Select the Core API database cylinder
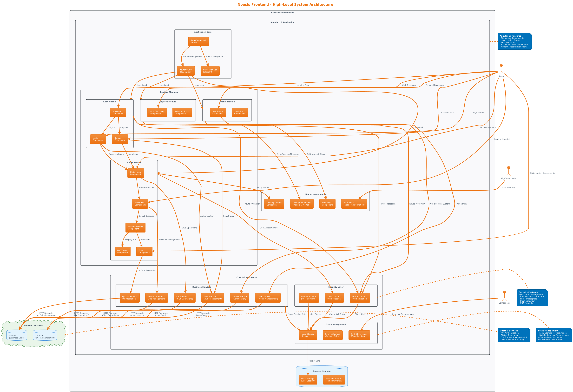The width and height of the screenshot is (573, 392). coord(17,335)
